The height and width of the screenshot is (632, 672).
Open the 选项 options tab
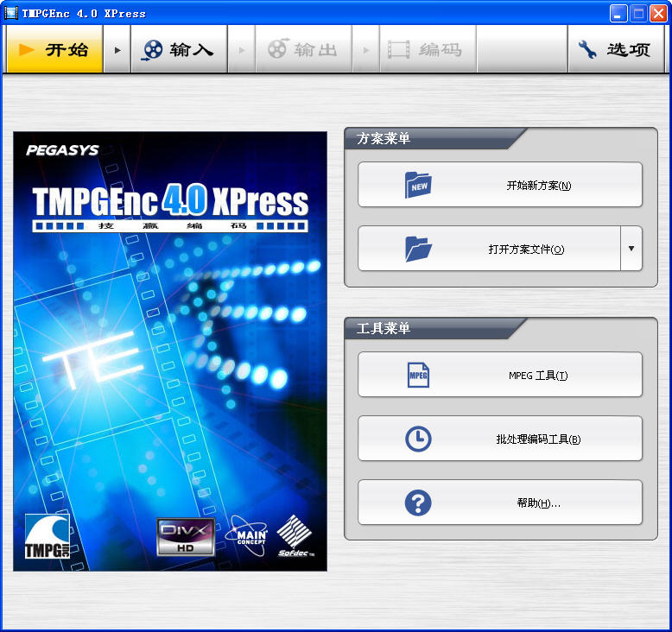616,49
